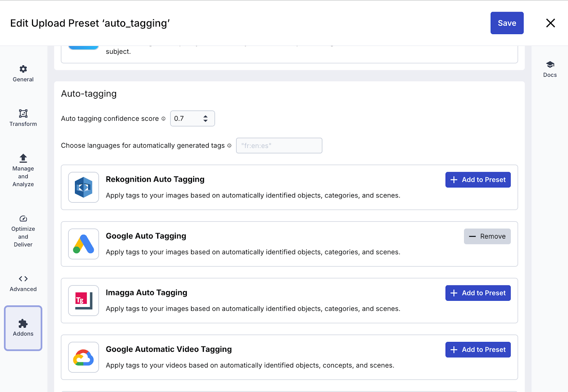Click the Google Cloud video tagging logo

tap(83, 357)
